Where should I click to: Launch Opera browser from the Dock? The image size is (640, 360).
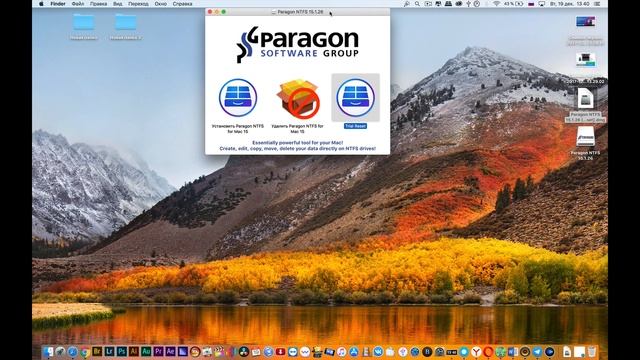[x=488, y=351]
